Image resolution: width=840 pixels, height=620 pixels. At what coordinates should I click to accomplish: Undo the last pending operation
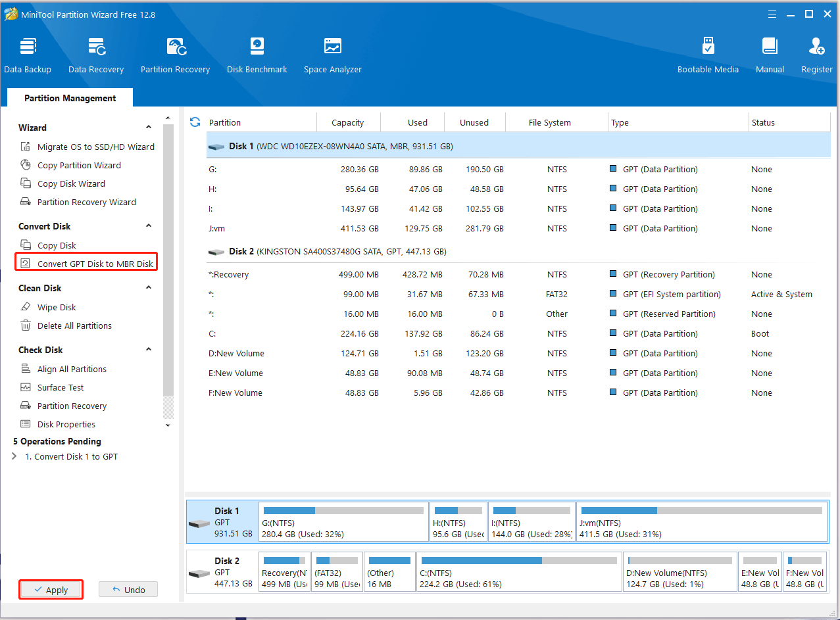click(x=128, y=590)
